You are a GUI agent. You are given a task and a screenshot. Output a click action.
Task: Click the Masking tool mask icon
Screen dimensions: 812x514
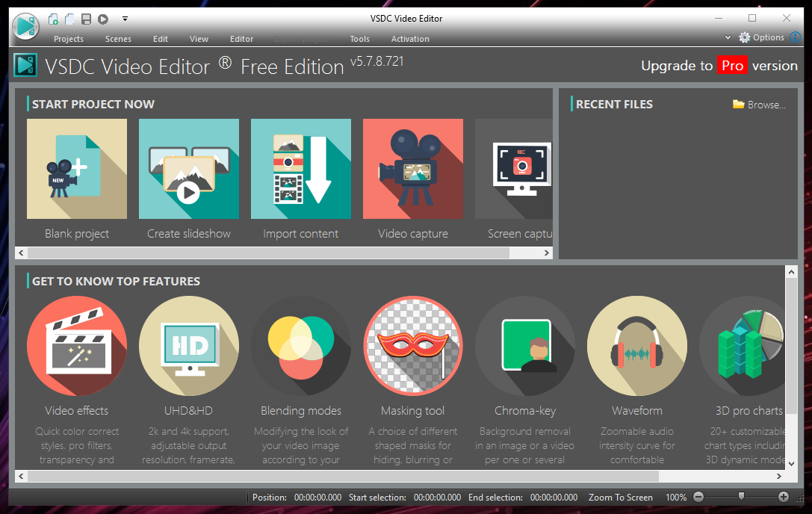pyautogui.click(x=413, y=346)
